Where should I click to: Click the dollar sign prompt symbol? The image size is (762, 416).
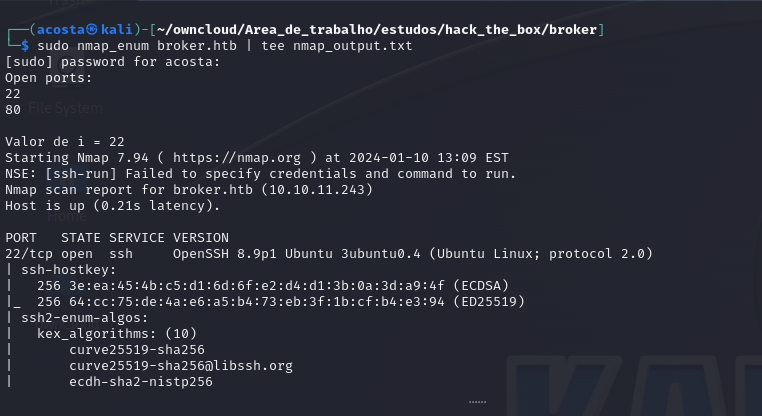point(25,46)
